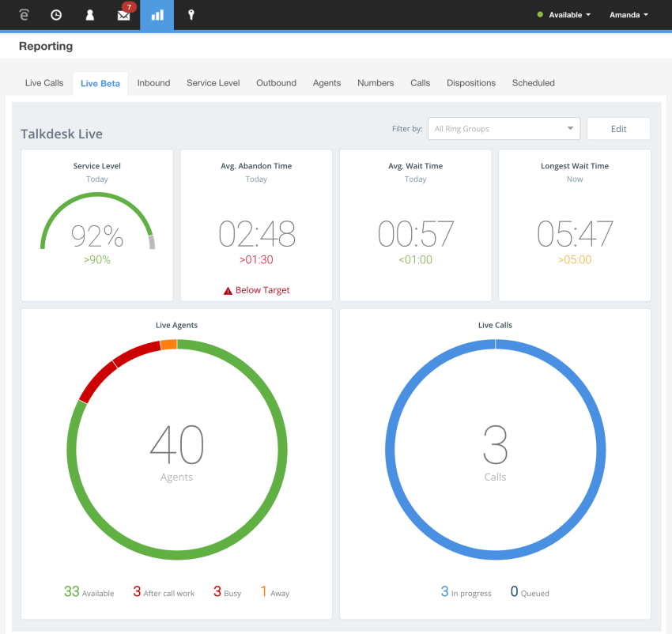Viewport: 672px width, 634px height.
Task: Click the 3 Calls total count
Action: 496,445
